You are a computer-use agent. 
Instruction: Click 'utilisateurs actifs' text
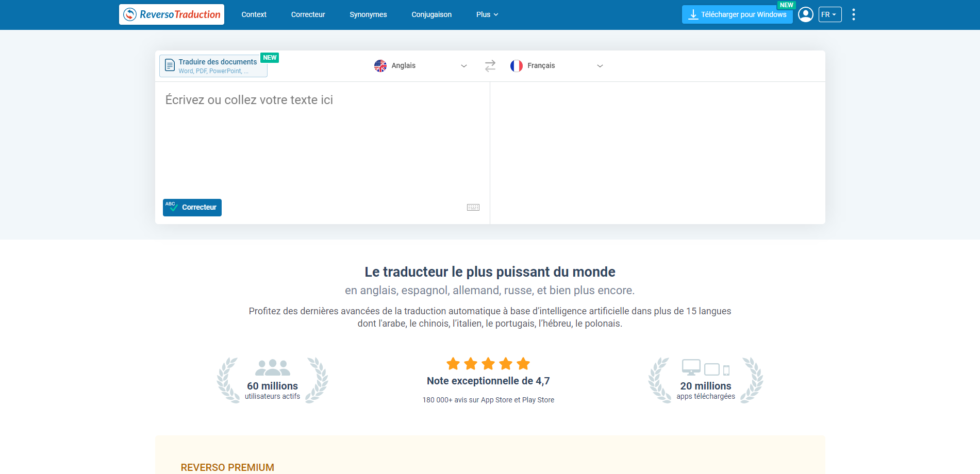click(x=272, y=396)
